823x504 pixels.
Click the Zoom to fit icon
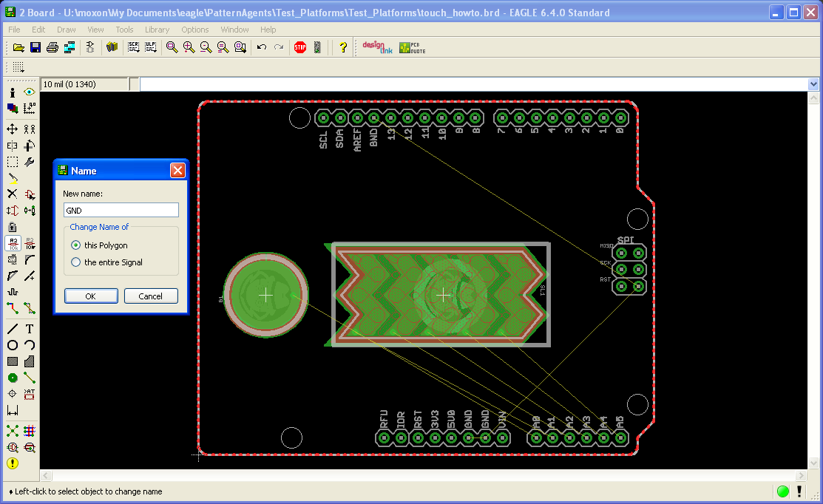coord(172,48)
